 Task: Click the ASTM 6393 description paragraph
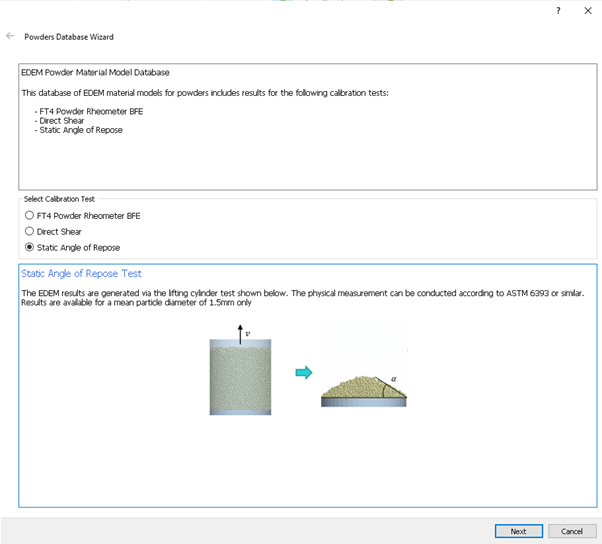point(300,297)
